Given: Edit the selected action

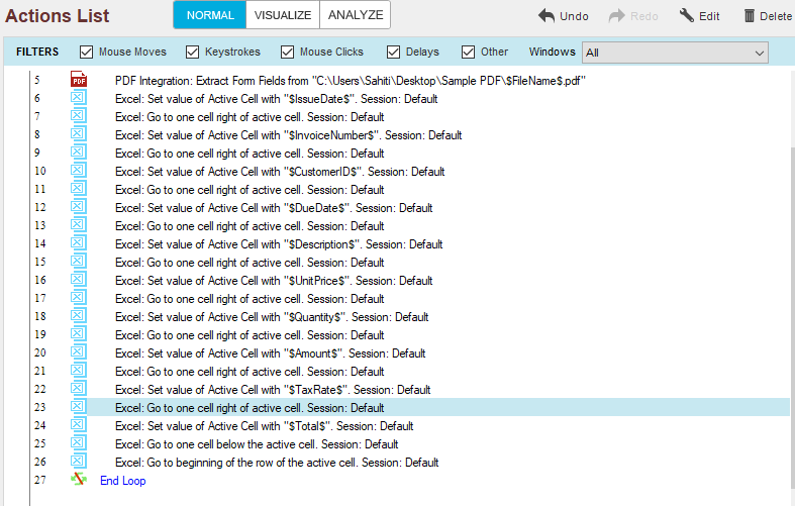Looking at the screenshot, I should tap(699, 16).
